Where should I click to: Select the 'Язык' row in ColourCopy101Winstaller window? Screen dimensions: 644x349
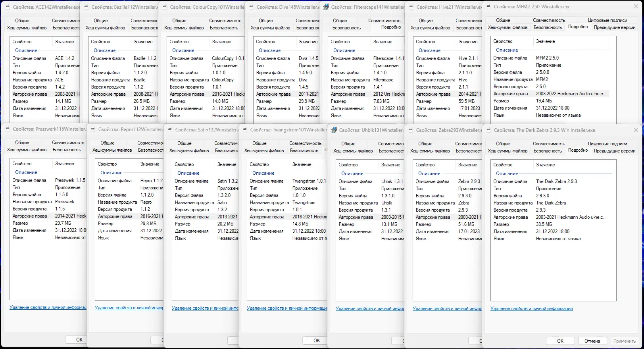tap(207, 116)
